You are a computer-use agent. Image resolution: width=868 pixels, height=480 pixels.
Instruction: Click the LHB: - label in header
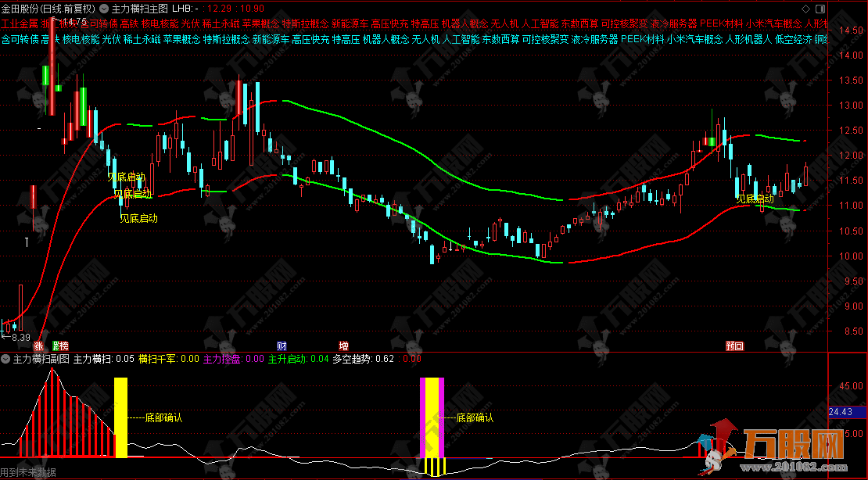point(185,9)
